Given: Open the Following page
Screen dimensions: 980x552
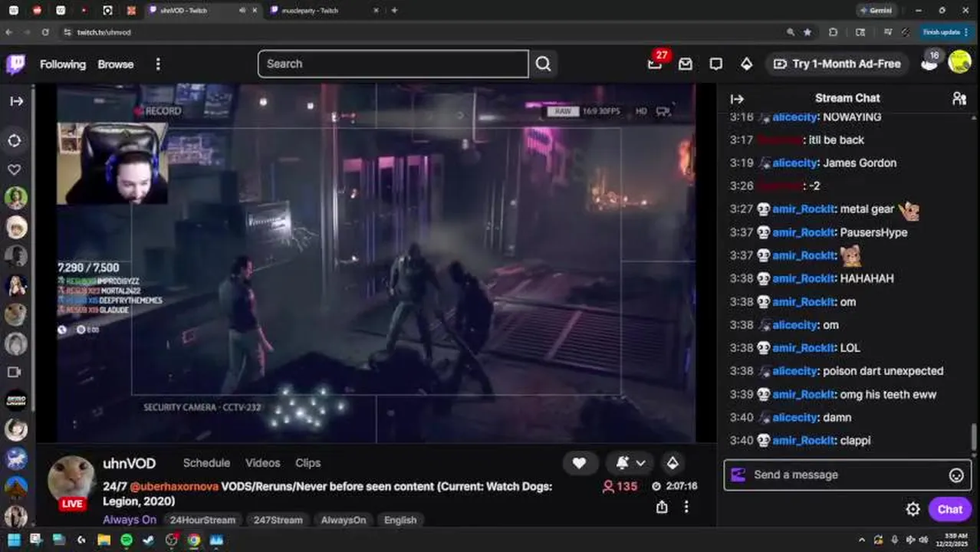Looking at the screenshot, I should tap(63, 64).
